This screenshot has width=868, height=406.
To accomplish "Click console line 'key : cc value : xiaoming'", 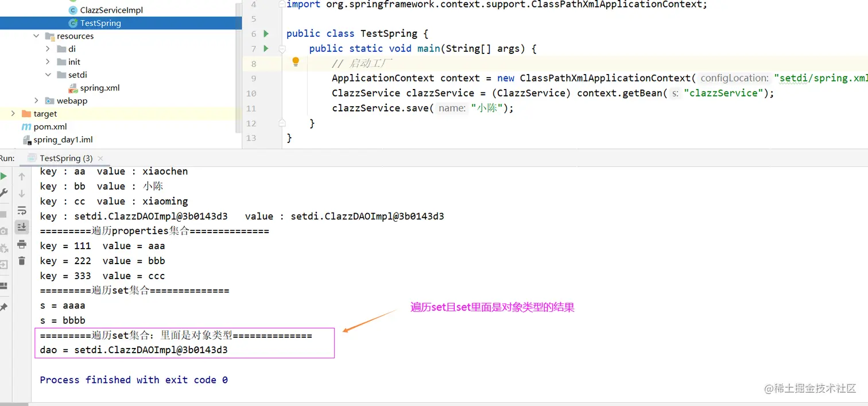I will [x=114, y=201].
